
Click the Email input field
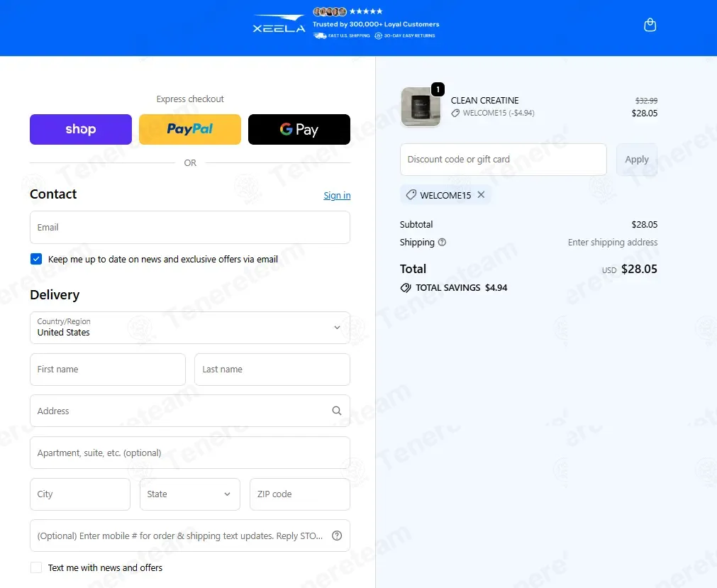(190, 227)
